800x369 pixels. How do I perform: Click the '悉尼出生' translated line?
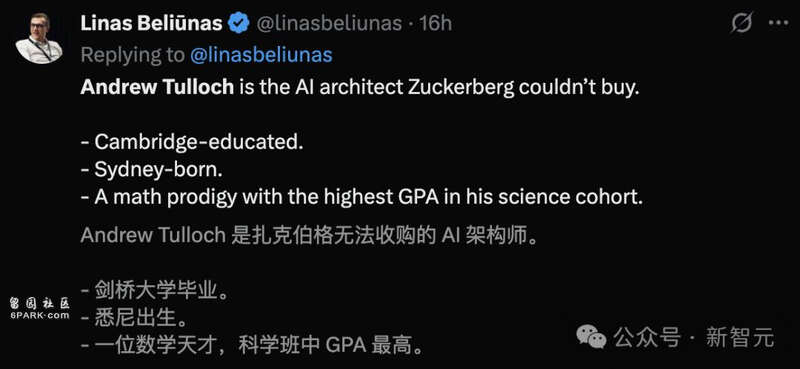(x=133, y=319)
